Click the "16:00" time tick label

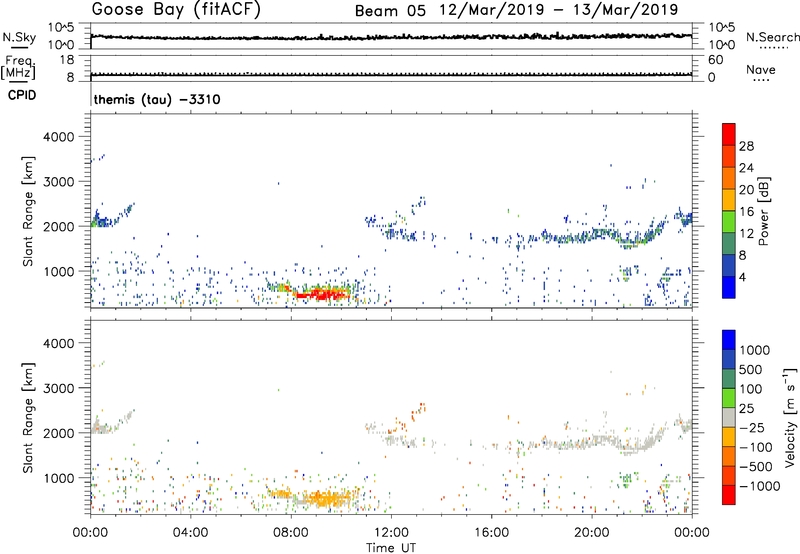pos(491,533)
